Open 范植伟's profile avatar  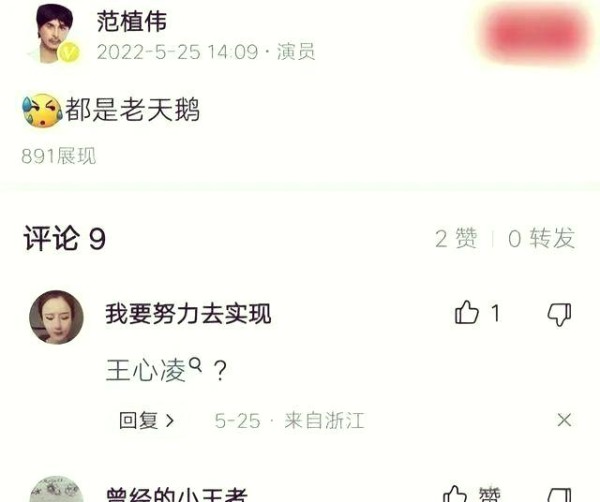(x=54, y=34)
